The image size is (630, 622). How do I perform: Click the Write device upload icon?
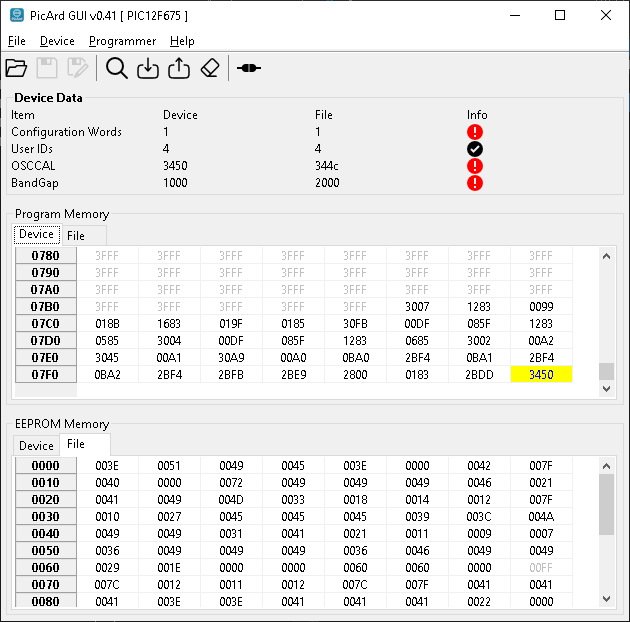point(179,68)
